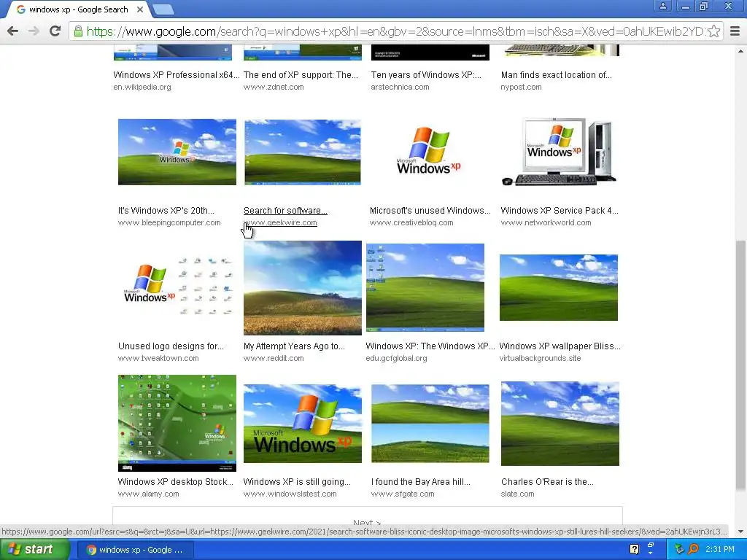Bookmark the page with the star icon

(713, 31)
